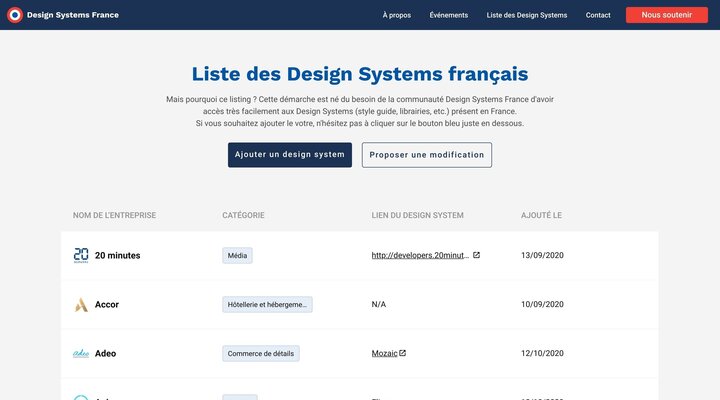Click the 20 minutes company logo
The height and width of the screenshot is (400, 720).
[x=81, y=255]
